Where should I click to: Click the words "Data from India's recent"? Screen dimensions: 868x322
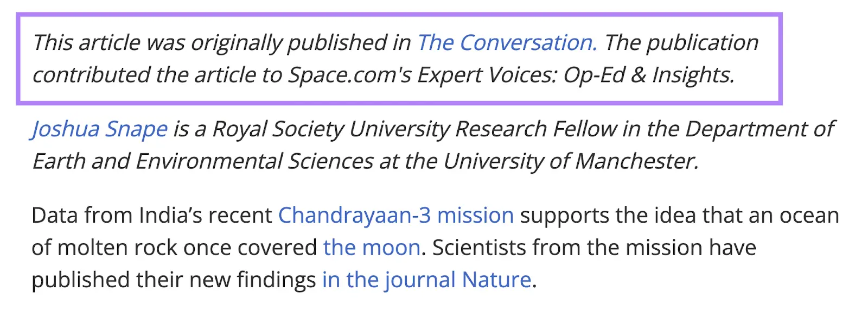tap(151, 216)
